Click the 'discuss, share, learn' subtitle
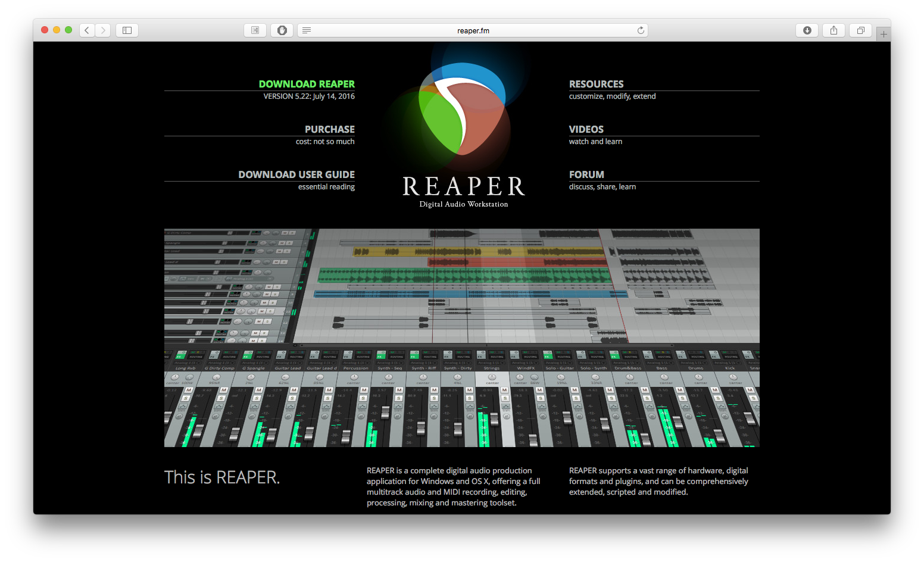Image resolution: width=924 pixels, height=562 pixels. [602, 187]
